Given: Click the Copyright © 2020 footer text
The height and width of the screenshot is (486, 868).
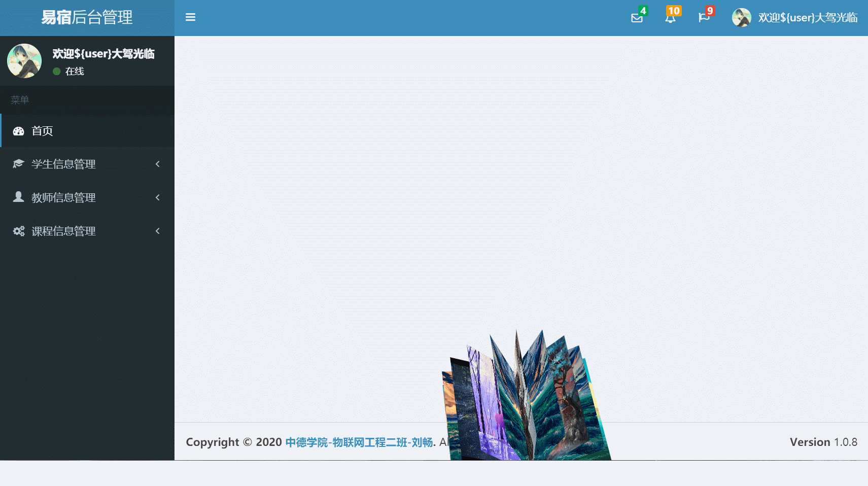Looking at the screenshot, I should (234, 442).
